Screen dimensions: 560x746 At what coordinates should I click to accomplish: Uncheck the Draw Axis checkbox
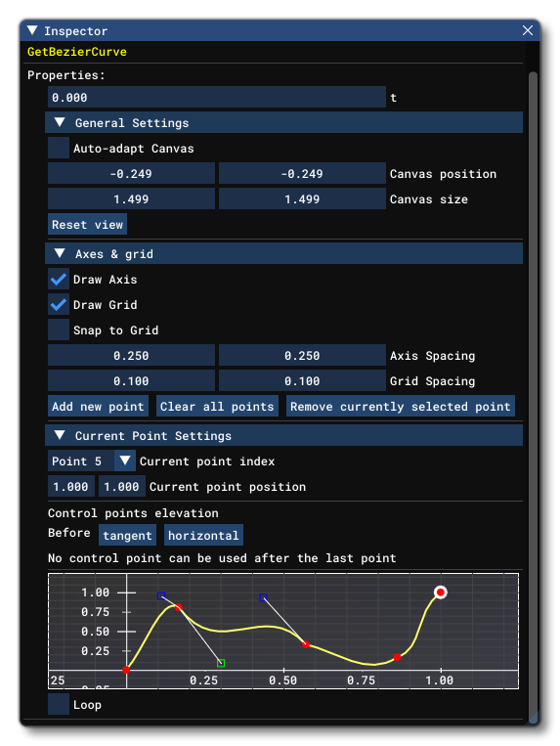(x=59, y=279)
